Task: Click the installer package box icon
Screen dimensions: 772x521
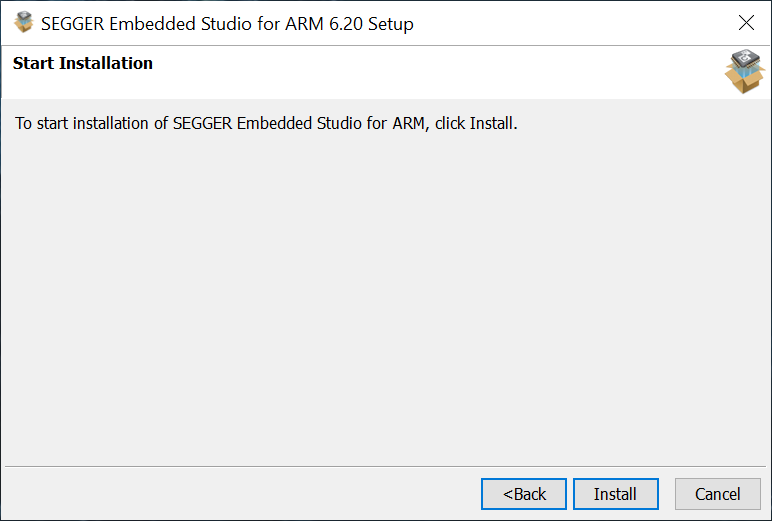Action: pos(744,72)
